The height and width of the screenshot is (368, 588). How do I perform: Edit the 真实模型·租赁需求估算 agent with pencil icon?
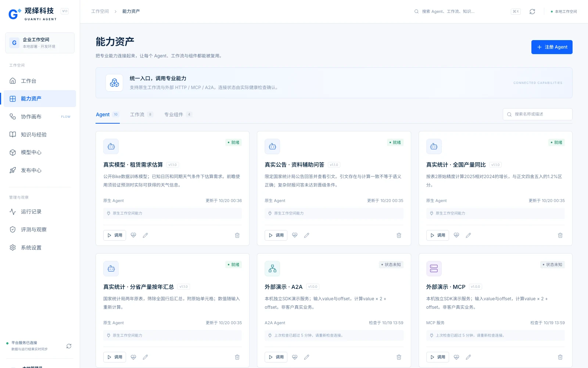(145, 235)
